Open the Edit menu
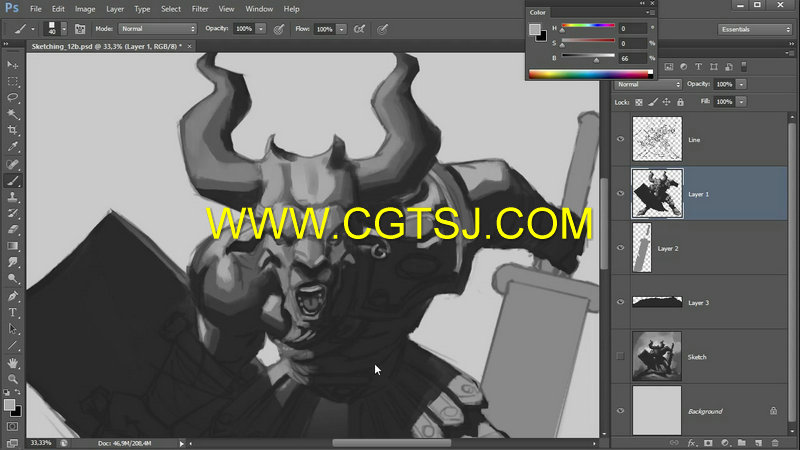 click(x=58, y=9)
